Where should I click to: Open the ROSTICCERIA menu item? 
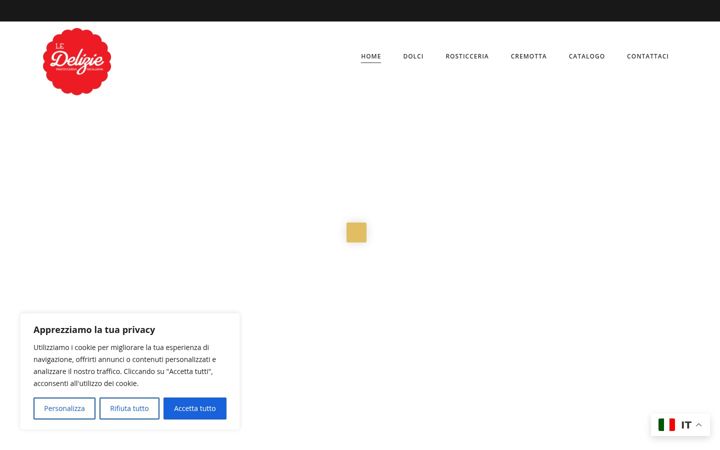click(467, 56)
